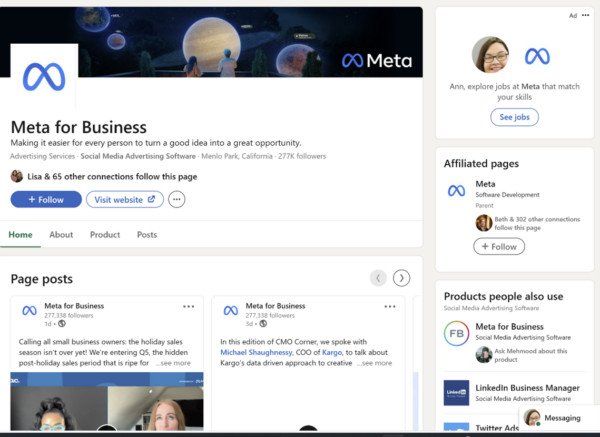Open the three-dot menu beside Visit website
The image size is (600, 437).
point(176,199)
